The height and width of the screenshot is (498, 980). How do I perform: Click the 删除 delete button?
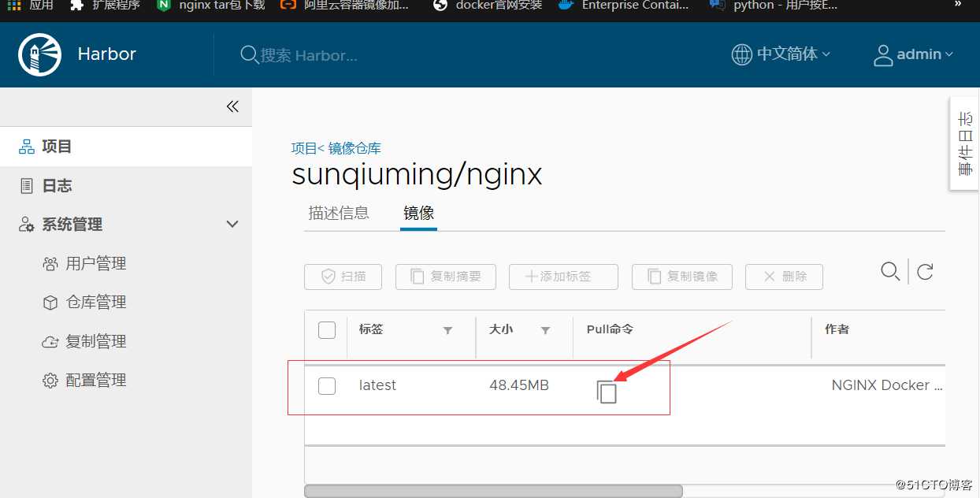(784, 277)
